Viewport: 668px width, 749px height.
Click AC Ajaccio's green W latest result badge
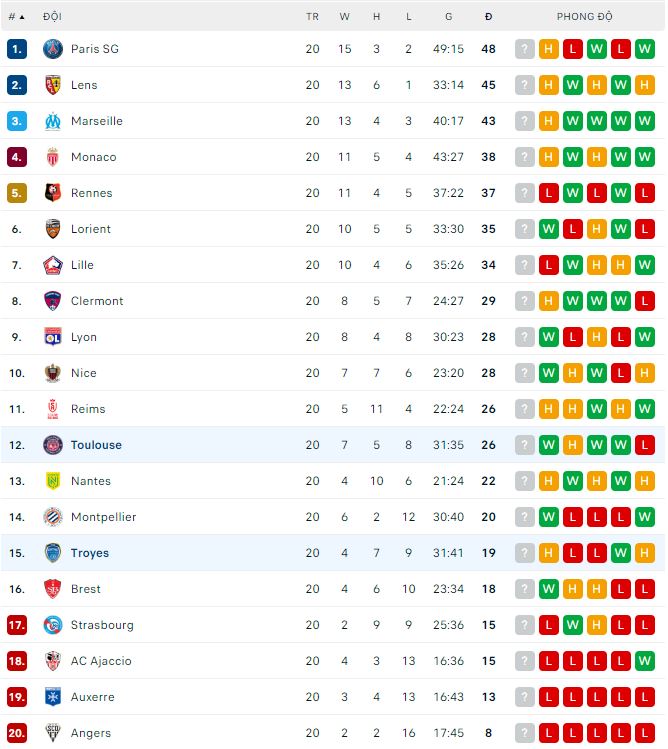point(645,661)
